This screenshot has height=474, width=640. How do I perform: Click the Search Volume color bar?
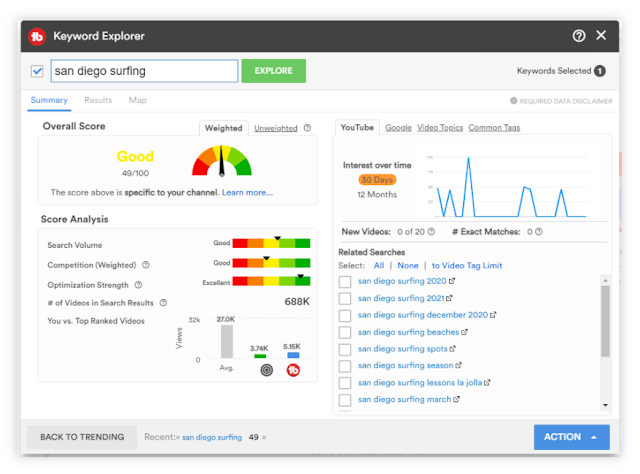coord(271,243)
